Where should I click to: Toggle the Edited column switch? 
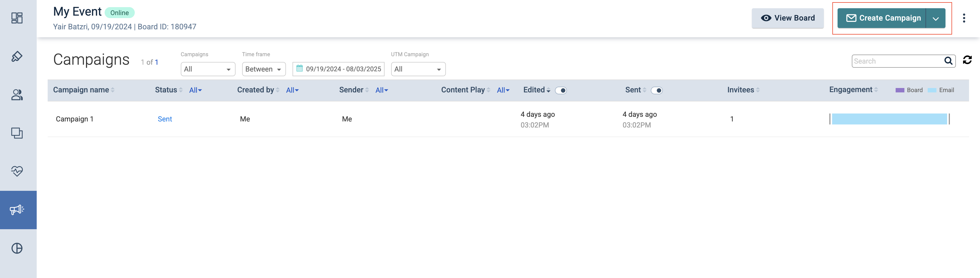click(x=561, y=91)
